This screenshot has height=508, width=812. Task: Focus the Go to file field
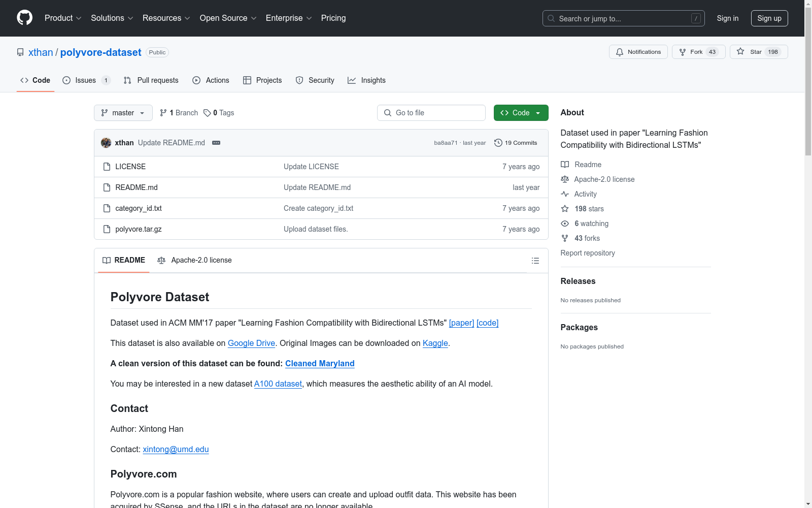[x=431, y=113]
